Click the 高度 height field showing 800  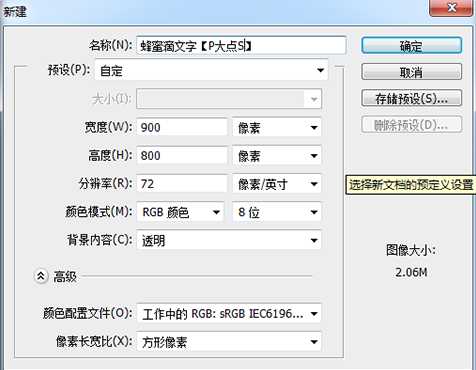(182, 155)
